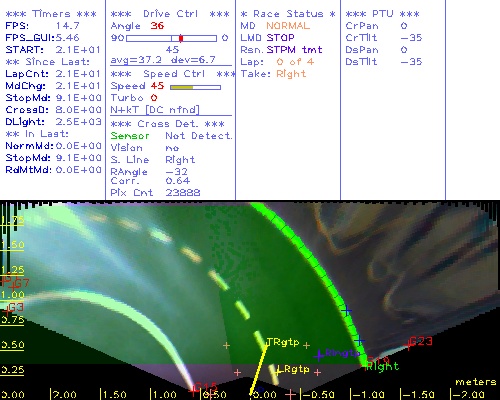Image resolution: width=500 pixels, height=400 pixels.
Task: Select the blue RLngtp cross marker
Action: click(x=319, y=355)
